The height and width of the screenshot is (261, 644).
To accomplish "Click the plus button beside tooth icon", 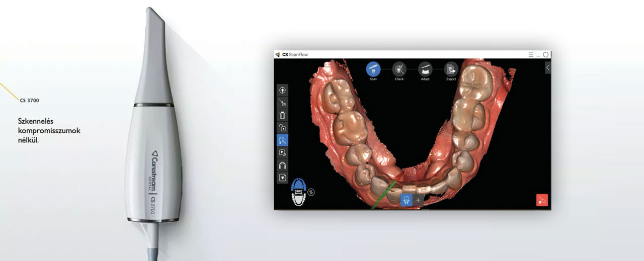I will pyautogui.click(x=418, y=200).
